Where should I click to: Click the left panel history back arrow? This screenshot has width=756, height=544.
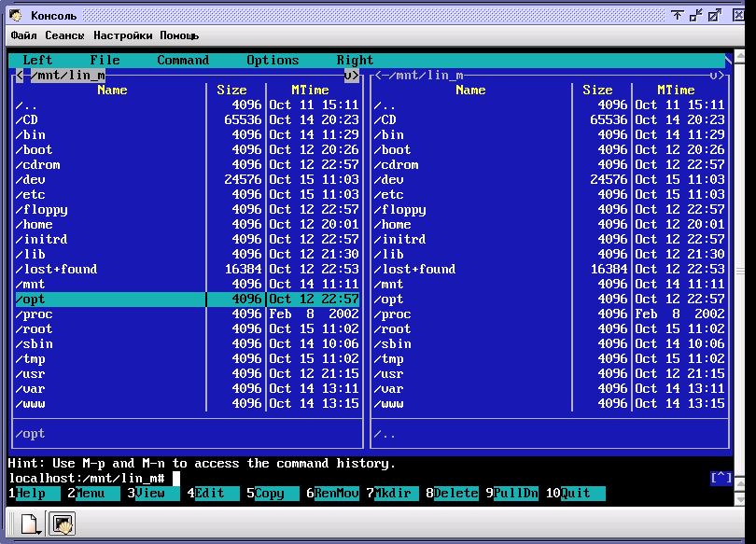[20, 76]
